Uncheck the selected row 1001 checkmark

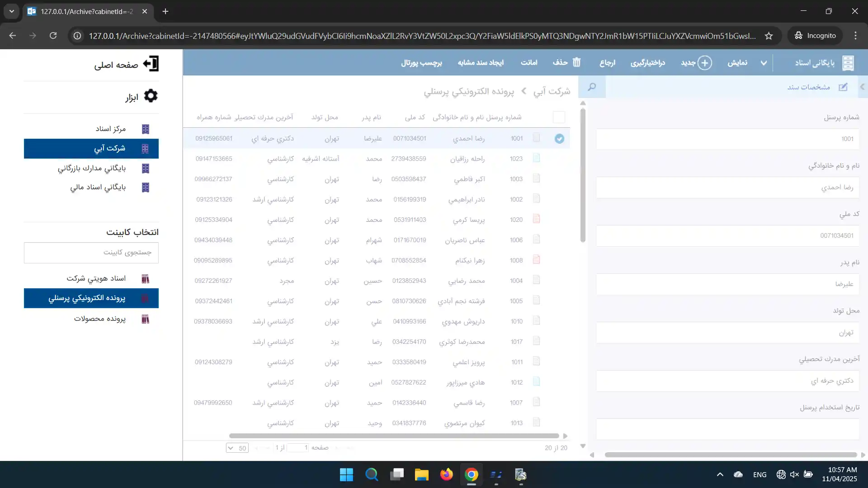pos(559,139)
